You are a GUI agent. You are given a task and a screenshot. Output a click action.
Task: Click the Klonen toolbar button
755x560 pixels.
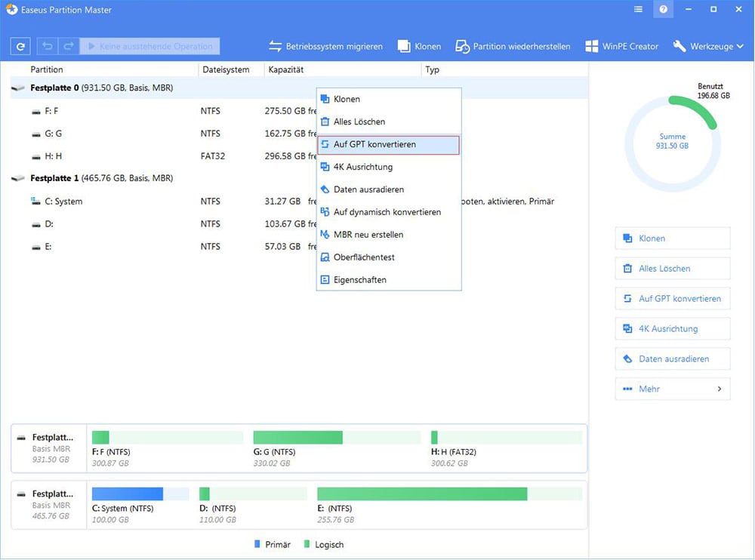(x=419, y=46)
